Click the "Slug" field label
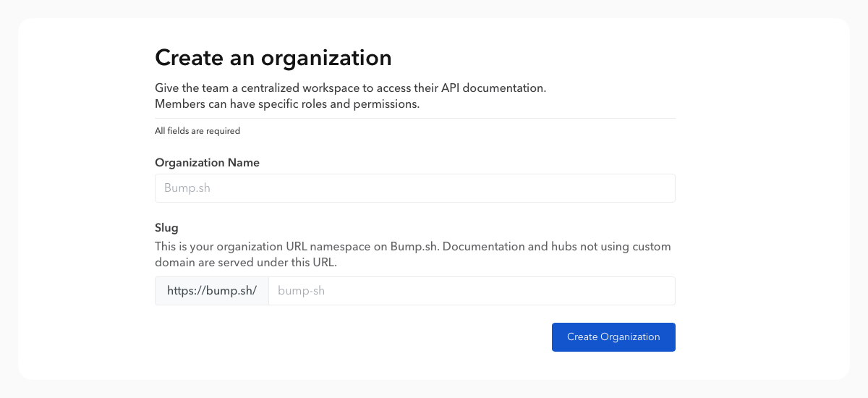Image resolution: width=868 pixels, height=398 pixels. [166, 228]
